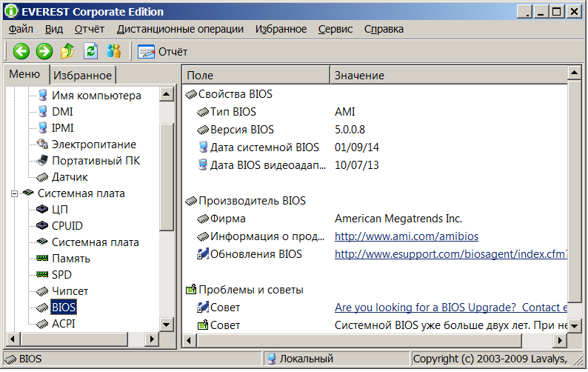Select the Системная плата child item

point(96,242)
